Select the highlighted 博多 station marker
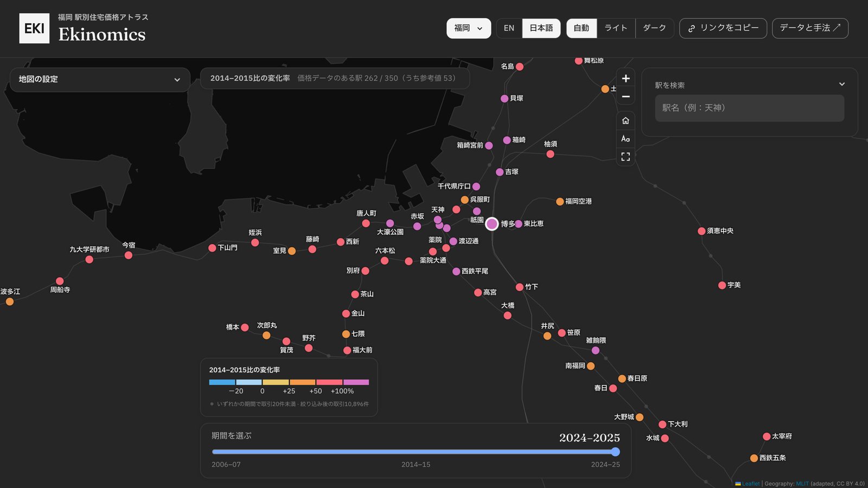 (x=492, y=223)
